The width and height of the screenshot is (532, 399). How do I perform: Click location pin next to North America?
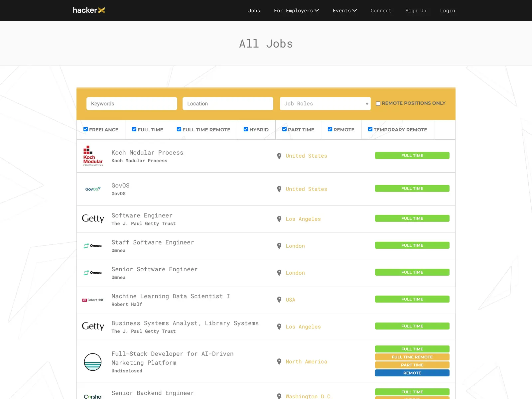click(x=279, y=362)
